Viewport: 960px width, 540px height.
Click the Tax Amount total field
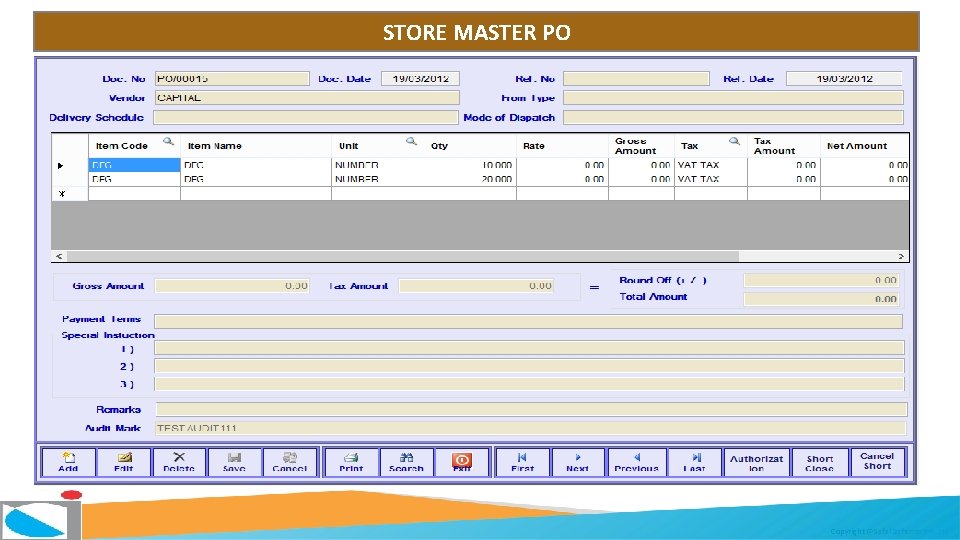tap(476, 286)
